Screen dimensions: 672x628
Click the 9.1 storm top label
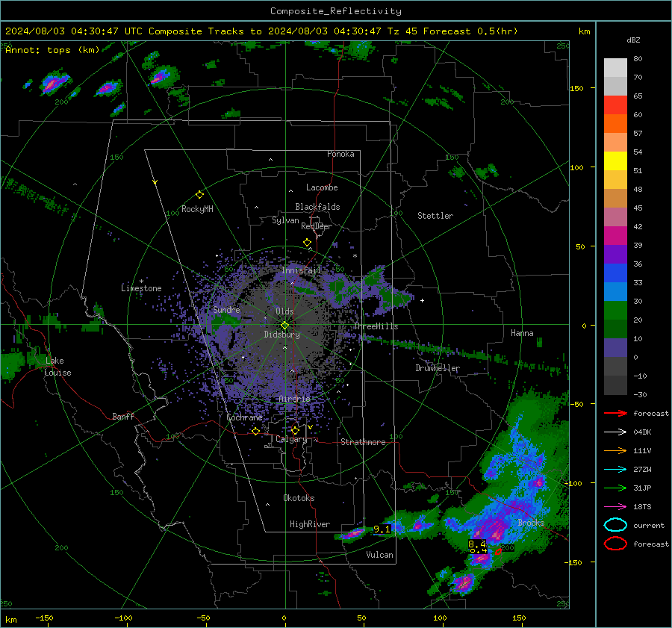click(x=382, y=529)
